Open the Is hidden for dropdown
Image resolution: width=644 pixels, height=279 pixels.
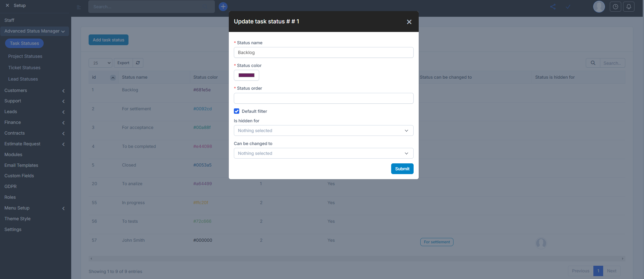[323, 130]
